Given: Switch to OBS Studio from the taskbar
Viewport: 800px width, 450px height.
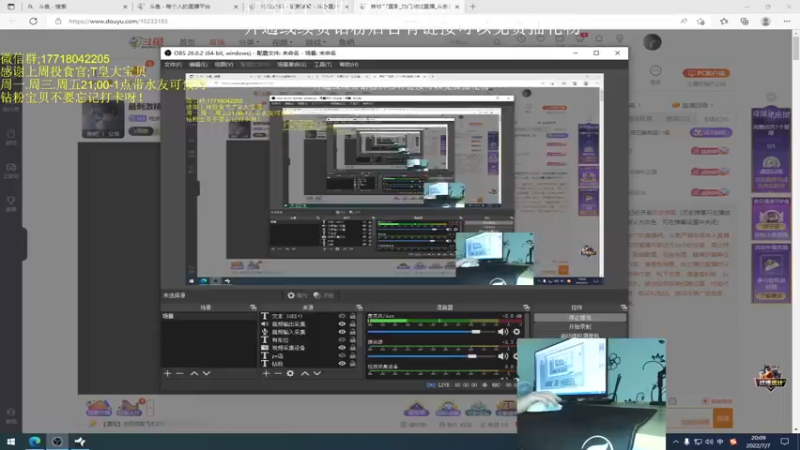Looking at the screenshot, I should point(57,441).
